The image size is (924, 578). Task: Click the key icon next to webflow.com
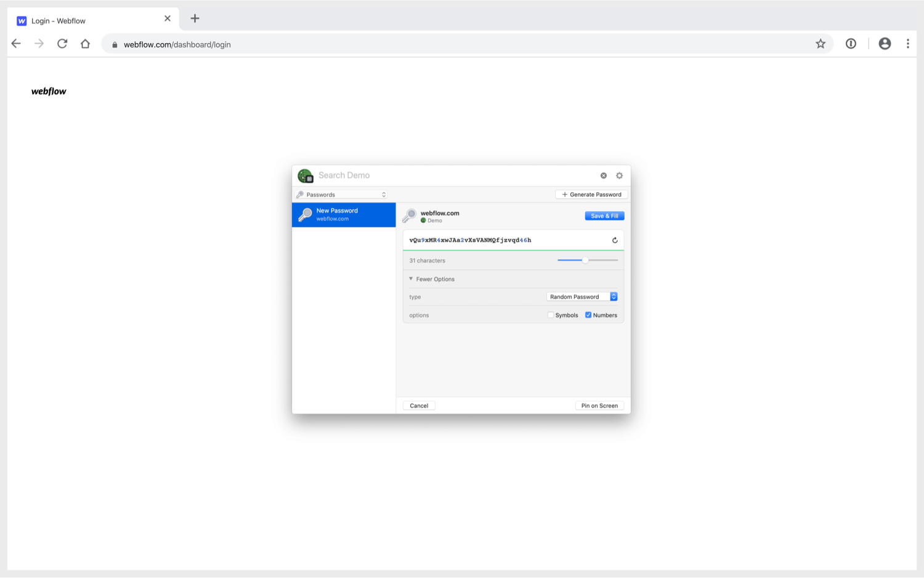pos(409,216)
